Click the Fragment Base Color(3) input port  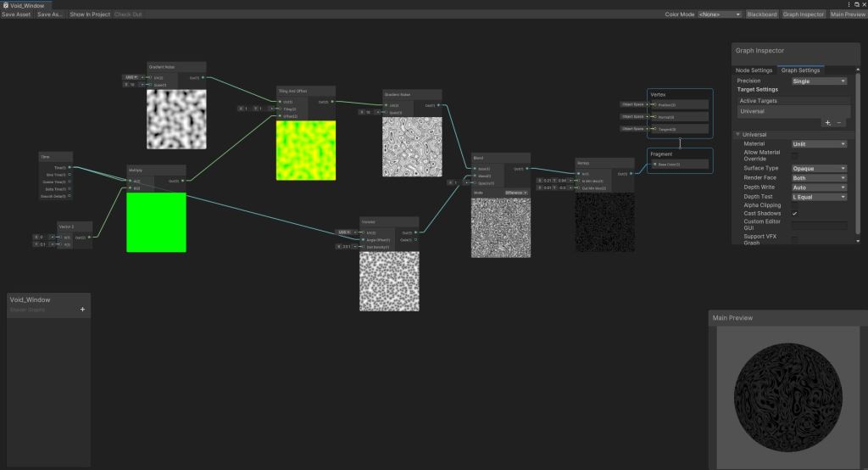click(654, 165)
